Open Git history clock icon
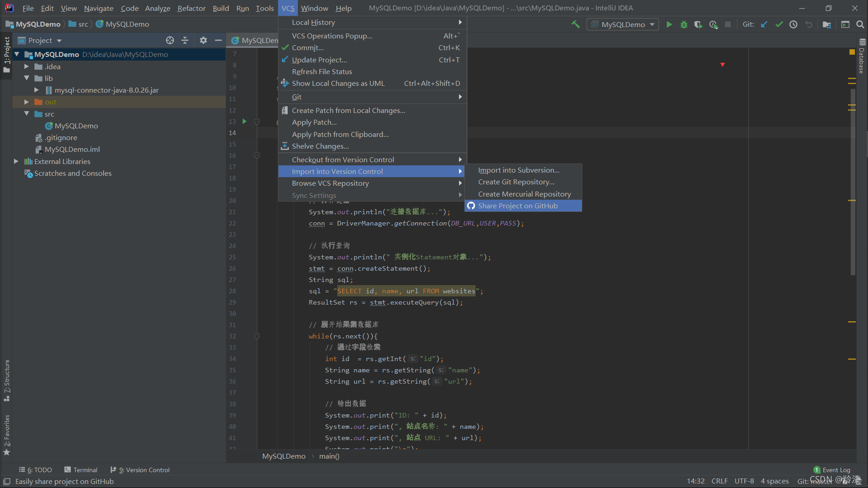This screenshot has width=868, height=488. [x=793, y=24]
